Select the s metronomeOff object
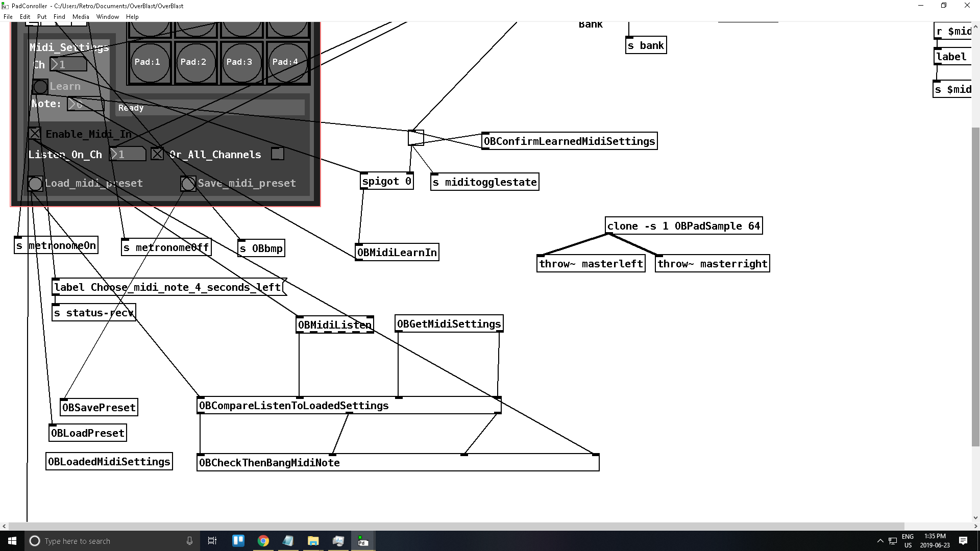This screenshot has height=551, width=980. [x=166, y=247]
